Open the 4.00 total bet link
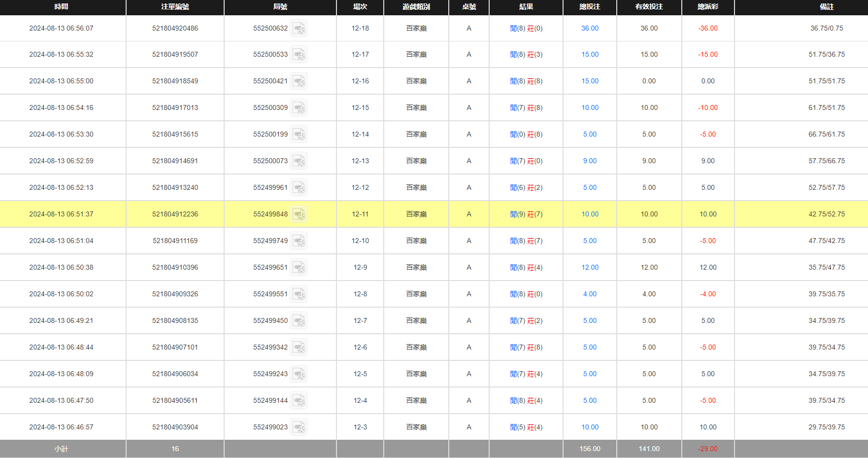Viewport: 868px width, 458px height. click(590, 294)
